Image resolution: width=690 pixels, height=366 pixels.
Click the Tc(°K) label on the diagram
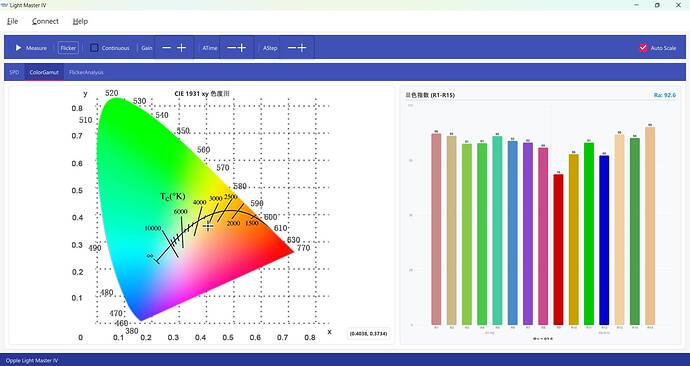pos(172,196)
